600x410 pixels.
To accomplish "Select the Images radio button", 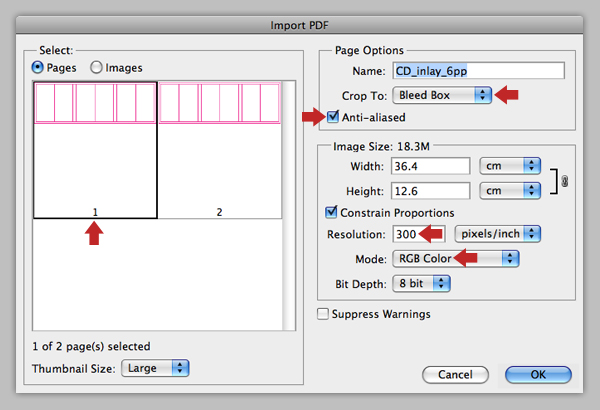I will pyautogui.click(x=96, y=67).
